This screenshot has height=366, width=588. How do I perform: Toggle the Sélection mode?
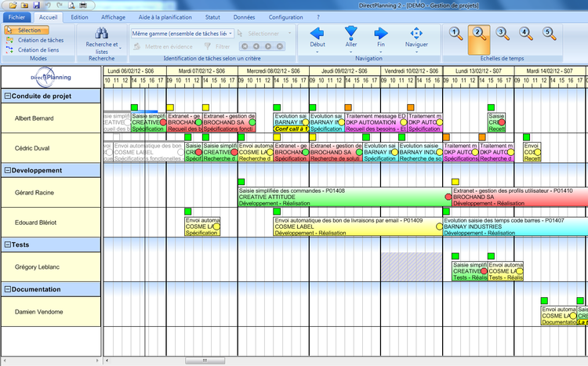26,30
